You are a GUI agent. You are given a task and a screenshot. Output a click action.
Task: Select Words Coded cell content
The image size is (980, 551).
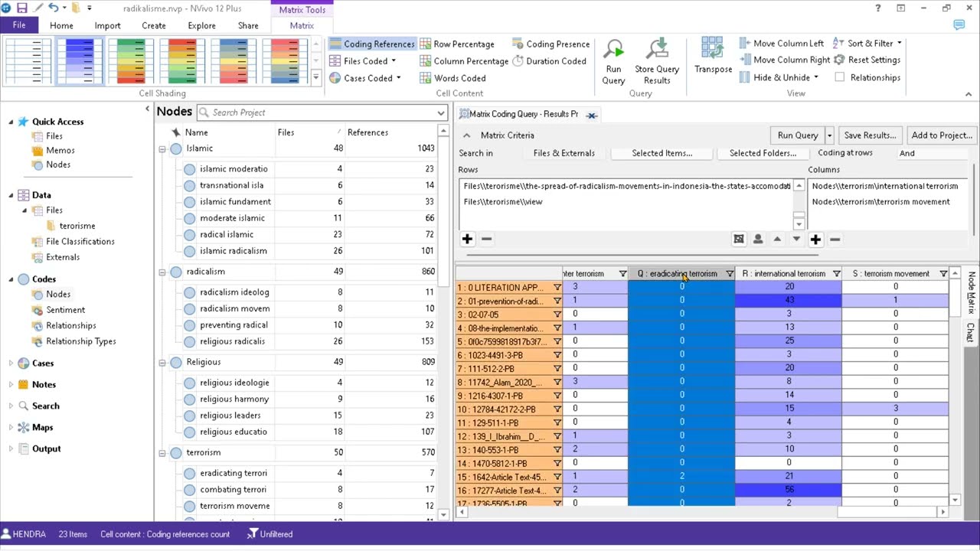(452, 78)
